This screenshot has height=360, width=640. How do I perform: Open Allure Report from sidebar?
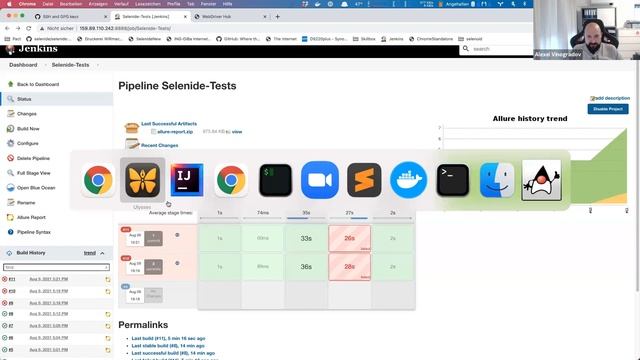click(31, 217)
